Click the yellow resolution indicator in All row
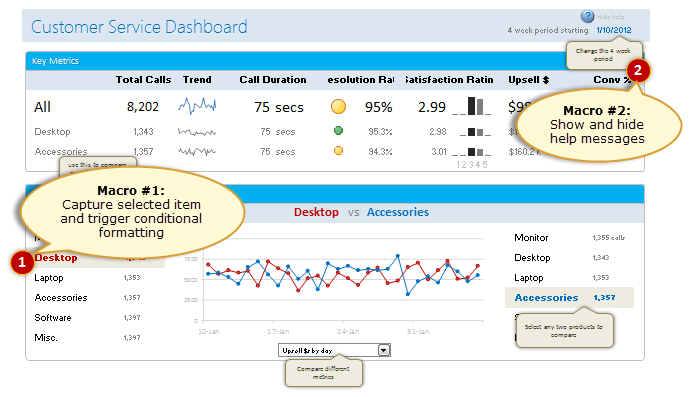Screen dimensions: 690x397 338,107
